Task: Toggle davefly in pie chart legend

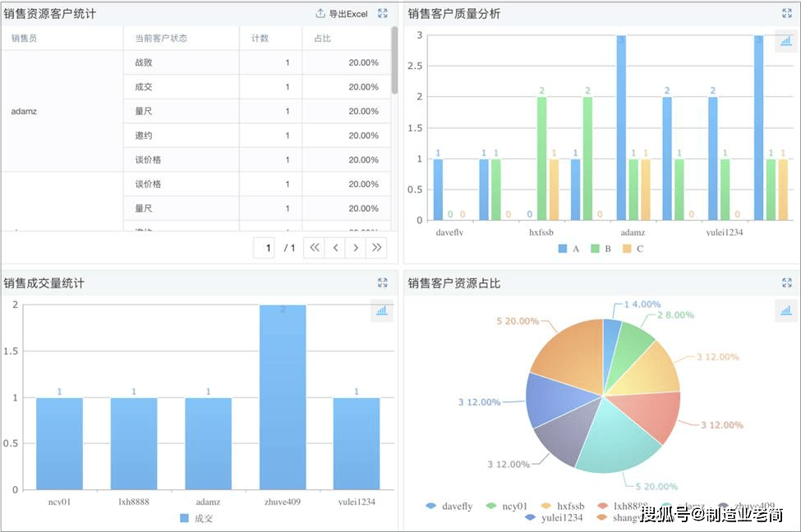Action: coord(449,506)
